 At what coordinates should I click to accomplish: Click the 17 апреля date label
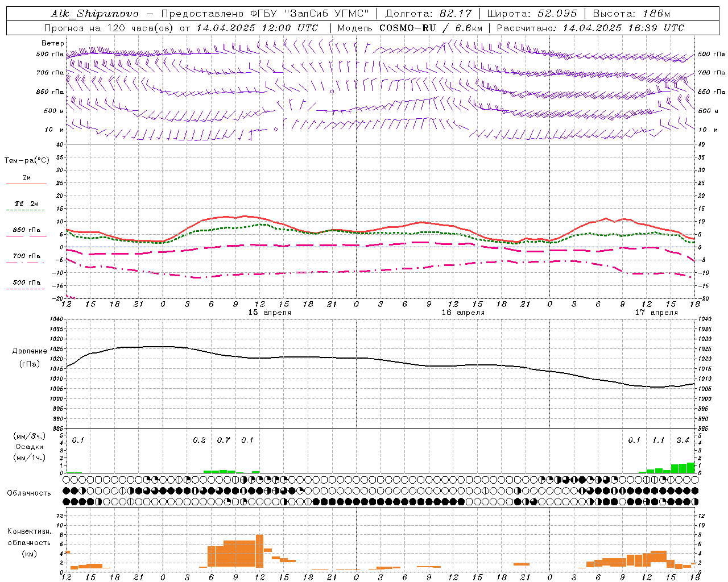(656, 313)
